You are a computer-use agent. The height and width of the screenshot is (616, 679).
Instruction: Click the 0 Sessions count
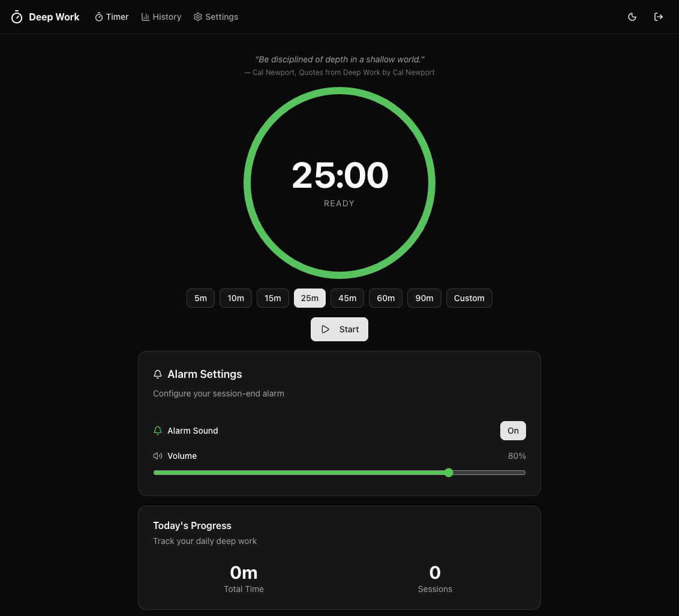435,573
